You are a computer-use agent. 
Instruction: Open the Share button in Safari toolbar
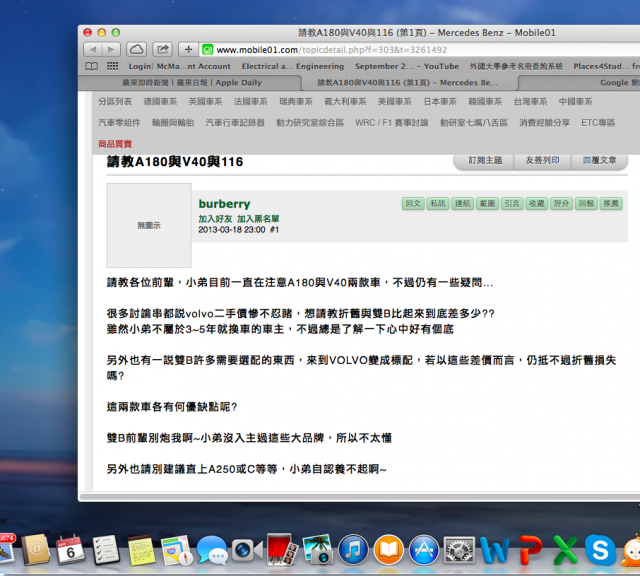[x=162, y=50]
